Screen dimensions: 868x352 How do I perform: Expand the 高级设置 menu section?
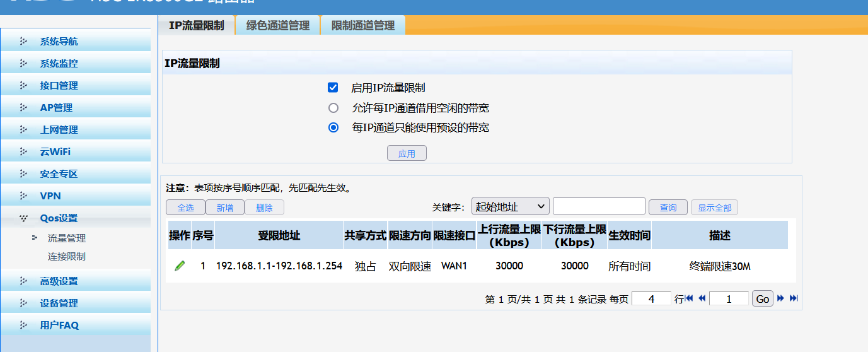pyautogui.click(x=76, y=281)
